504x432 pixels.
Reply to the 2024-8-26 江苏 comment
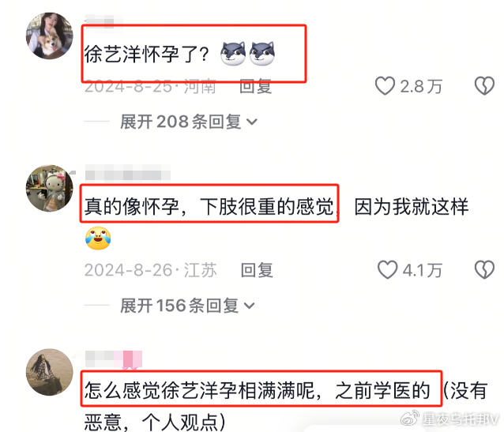coord(257,270)
